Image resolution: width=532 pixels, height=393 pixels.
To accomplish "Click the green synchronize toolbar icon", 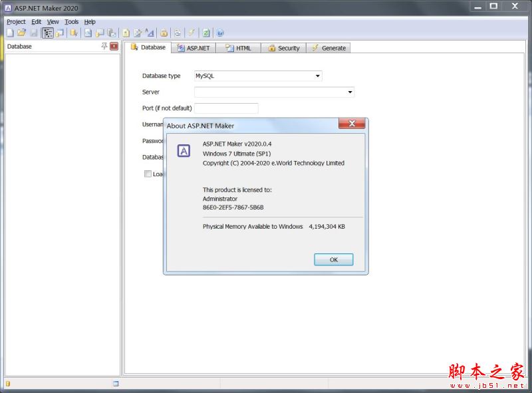I will 205,32.
